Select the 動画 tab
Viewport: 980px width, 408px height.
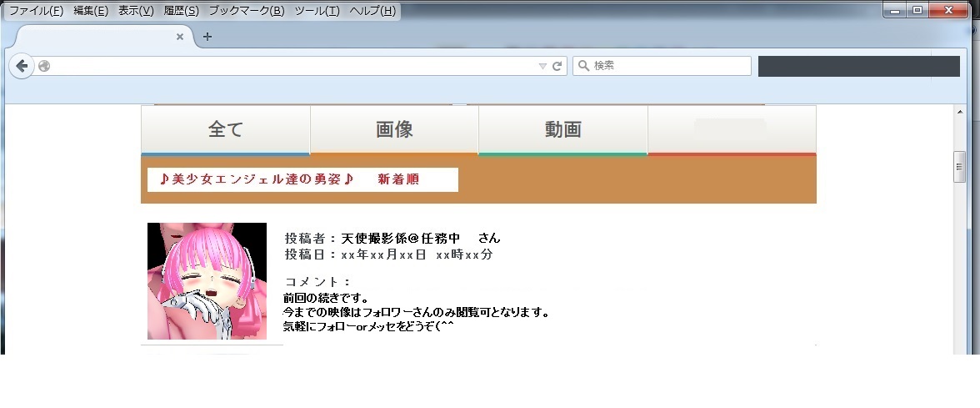563,130
